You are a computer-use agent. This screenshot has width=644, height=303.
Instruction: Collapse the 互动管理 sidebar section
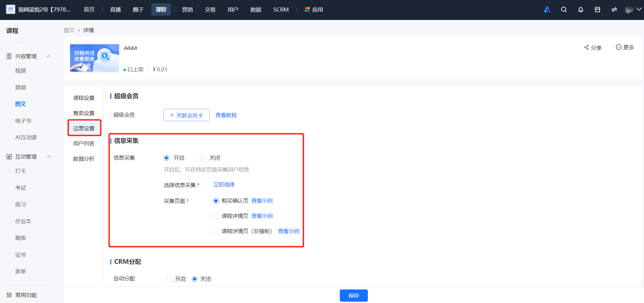49,157
